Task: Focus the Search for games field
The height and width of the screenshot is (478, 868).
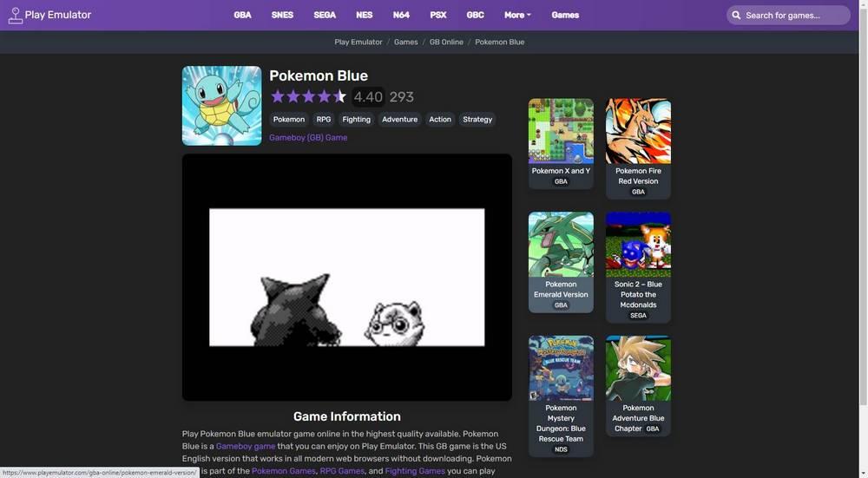Action: (x=788, y=16)
